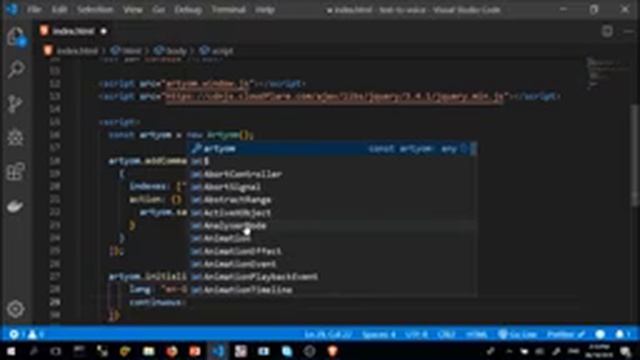Click the read-more info icon on artyom suggestion
The image size is (640, 360).
coord(463,149)
